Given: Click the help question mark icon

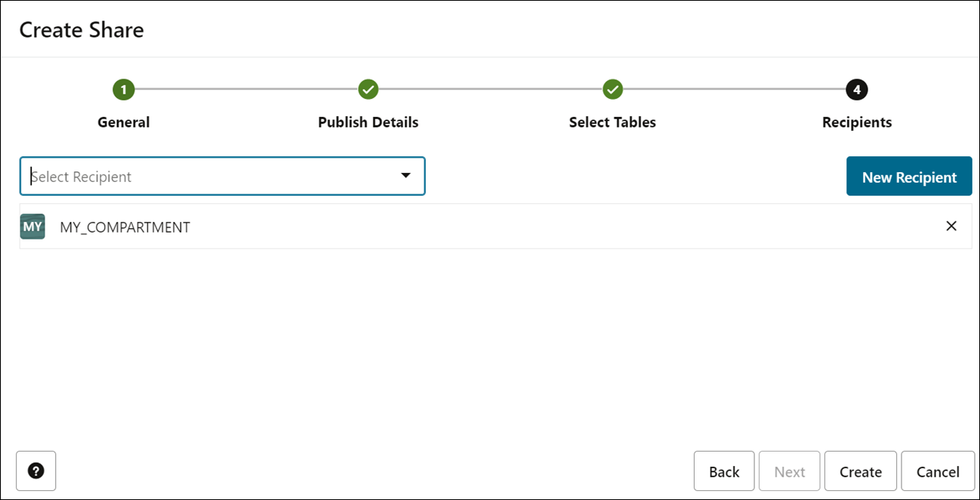Looking at the screenshot, I should click(x=35, y=471).
